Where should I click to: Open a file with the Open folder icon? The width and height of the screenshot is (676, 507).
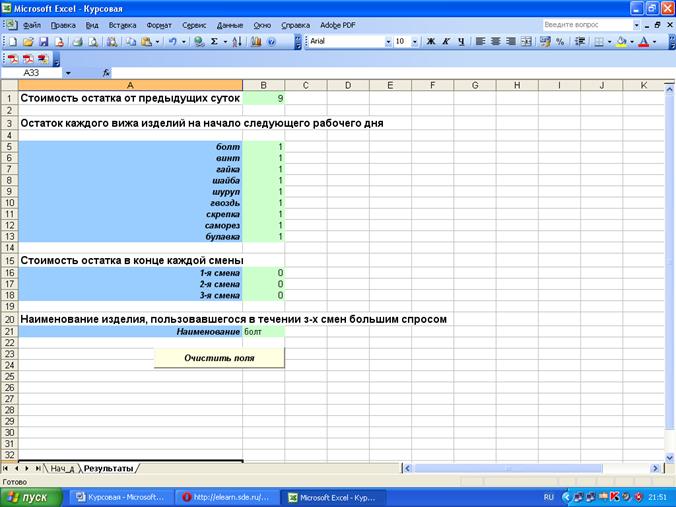click(x=28, y=42)
